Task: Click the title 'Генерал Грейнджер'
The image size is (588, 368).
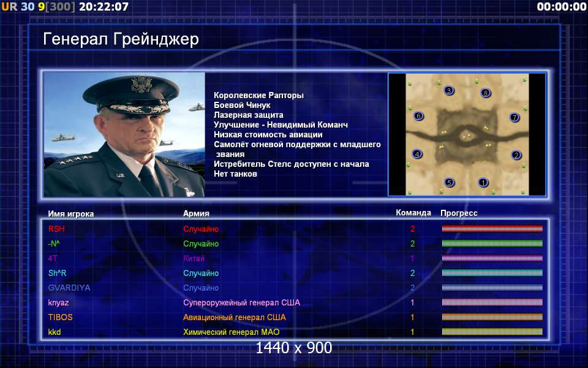Action: point(121,39)
